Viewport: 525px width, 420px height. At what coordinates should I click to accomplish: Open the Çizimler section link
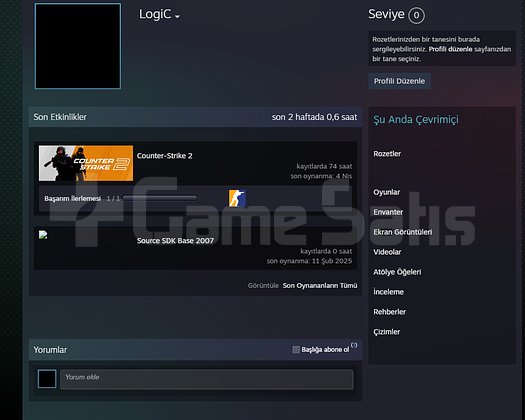[x=386, y=332]
